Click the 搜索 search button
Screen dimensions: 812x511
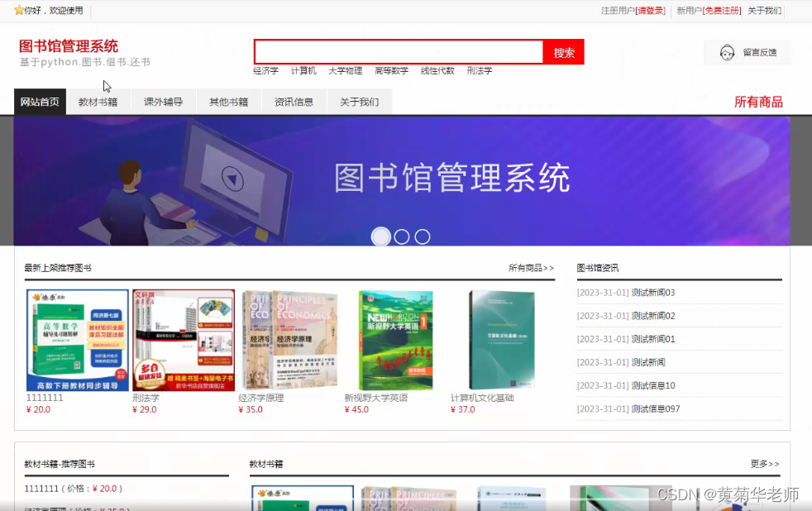coord(563,51)
